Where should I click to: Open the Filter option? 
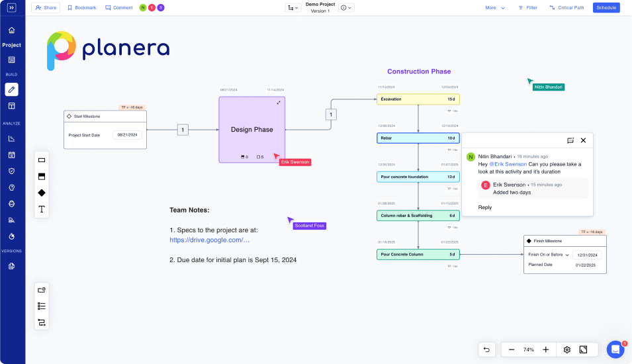coord(527,8)
